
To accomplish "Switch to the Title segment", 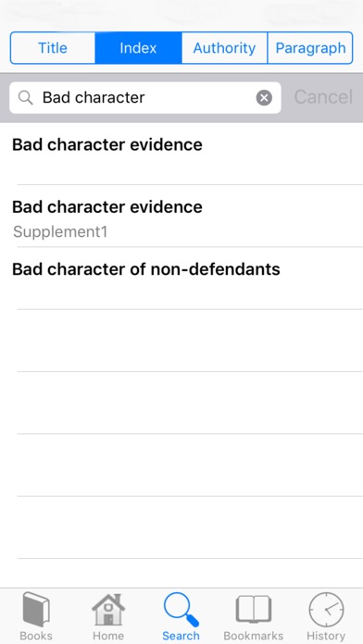I will pyautogui.click(x=53, y=48).
